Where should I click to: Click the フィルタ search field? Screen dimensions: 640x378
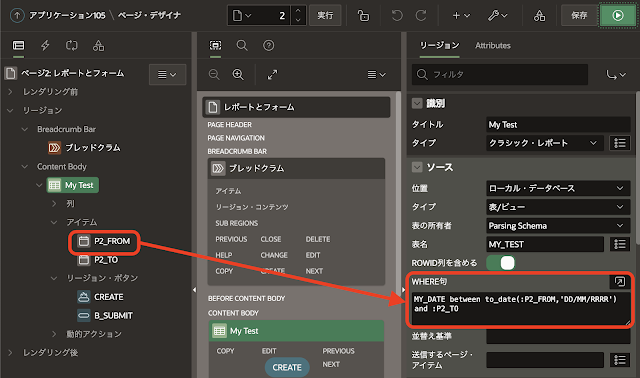[x=500, y=75]
